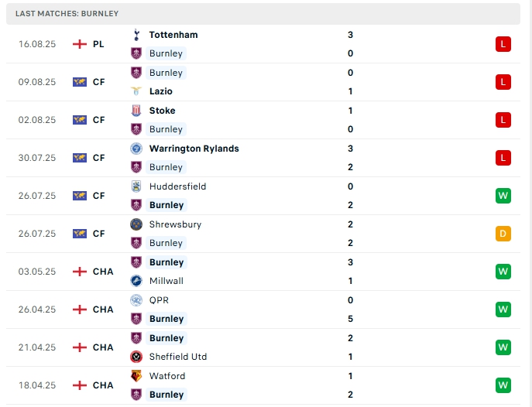Click the Huddersfield club crest
Image resolution: width=532 pixels, height=407 pixels.
click(136, 186)
